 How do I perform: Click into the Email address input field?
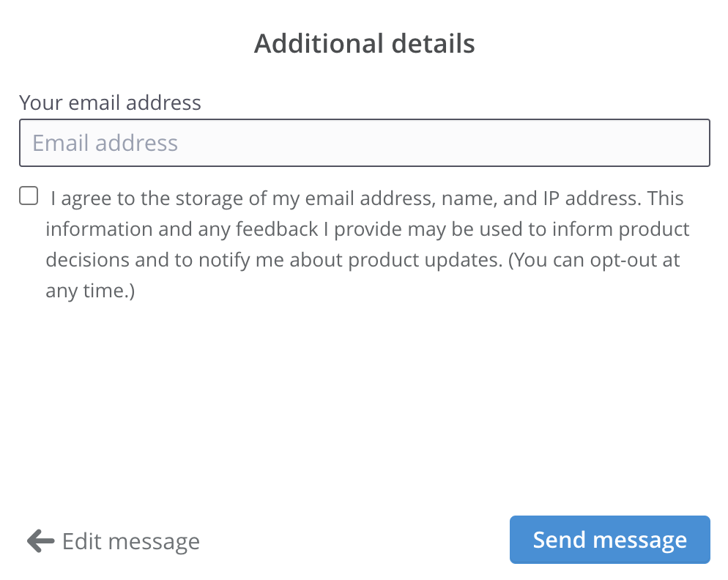[364, 143]
